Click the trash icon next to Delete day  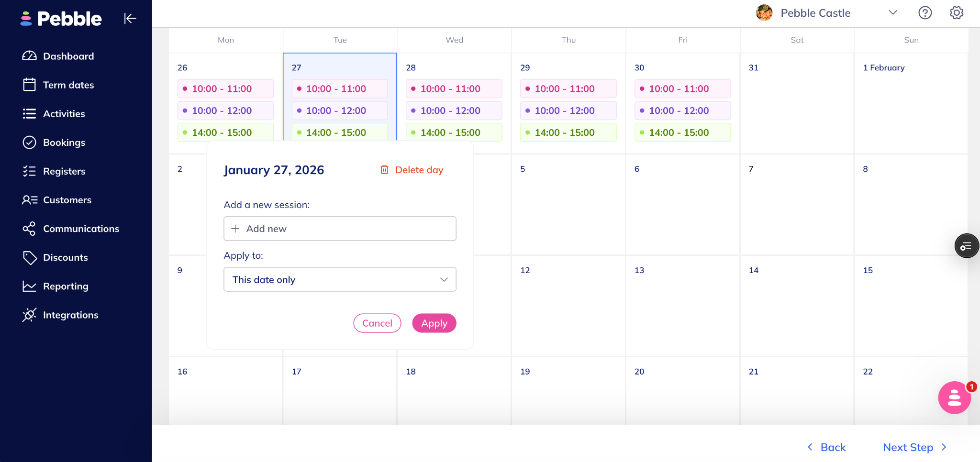point(384,170)
